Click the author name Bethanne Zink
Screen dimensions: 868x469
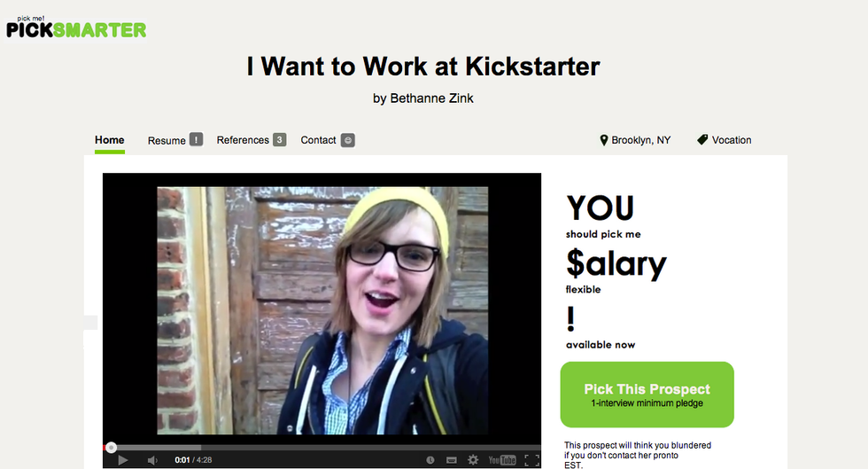pyautogui.click(x=432, y=98)
